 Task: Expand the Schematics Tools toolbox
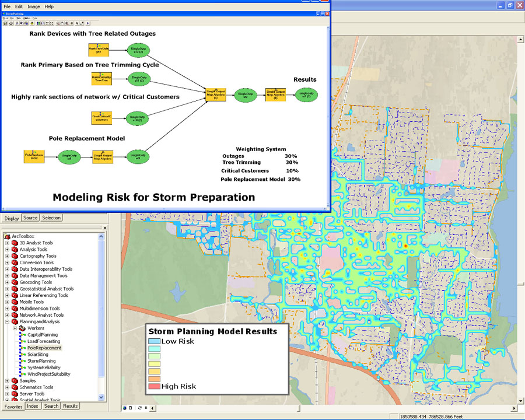point(7,387)
